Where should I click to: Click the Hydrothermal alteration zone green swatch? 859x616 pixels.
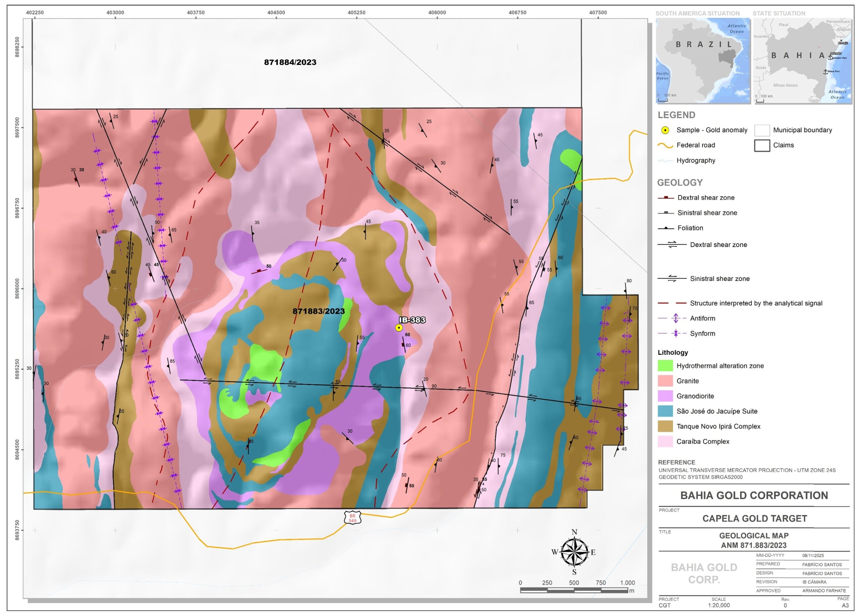665,366
